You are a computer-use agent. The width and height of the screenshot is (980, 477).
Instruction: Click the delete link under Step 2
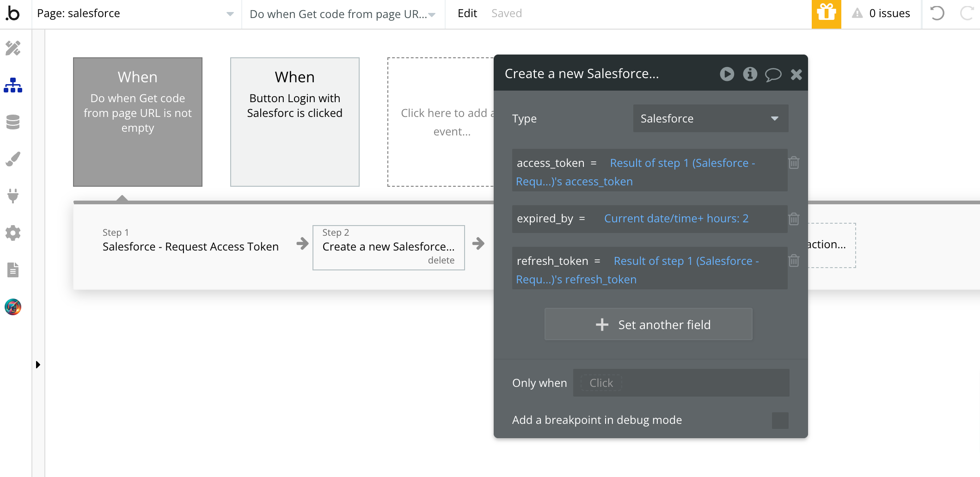click(441, 260)
